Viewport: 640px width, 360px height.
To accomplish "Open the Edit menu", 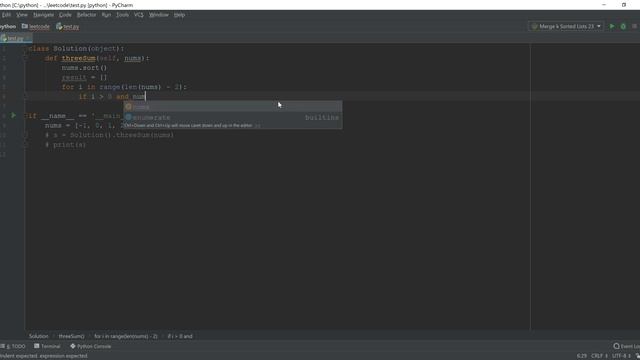I will 6,15.
